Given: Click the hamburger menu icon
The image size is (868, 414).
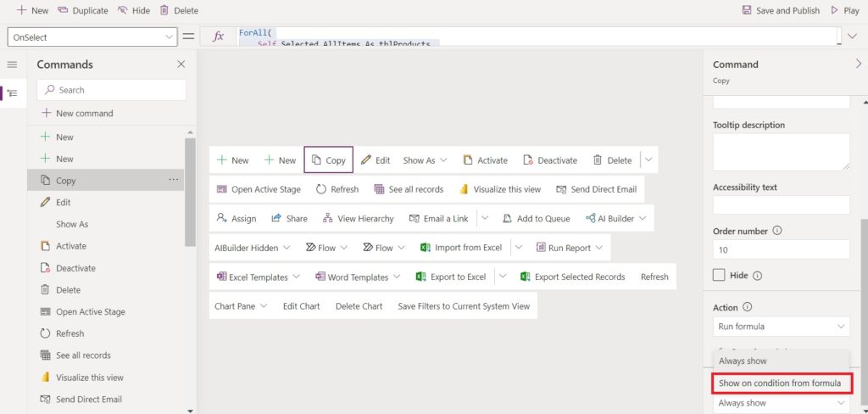Looking at the screenshot, I should coord(12,64).
